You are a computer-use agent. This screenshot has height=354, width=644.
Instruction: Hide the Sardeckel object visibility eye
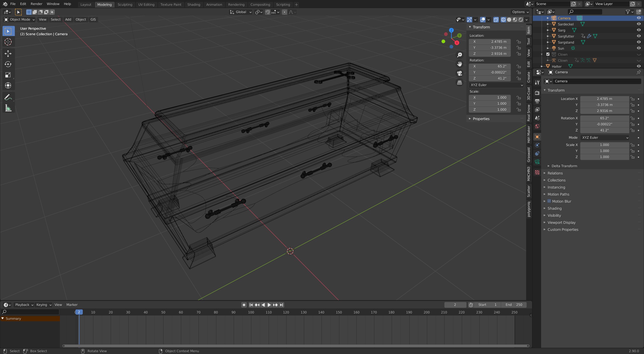[638, 24]
